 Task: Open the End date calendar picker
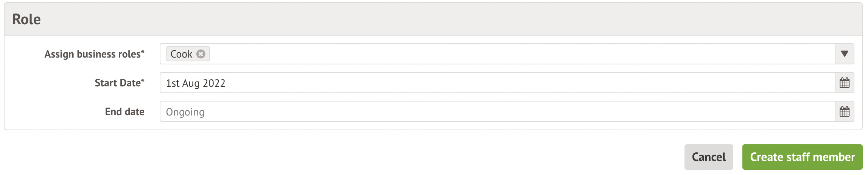pyautogui.click(x=844, y=112)
